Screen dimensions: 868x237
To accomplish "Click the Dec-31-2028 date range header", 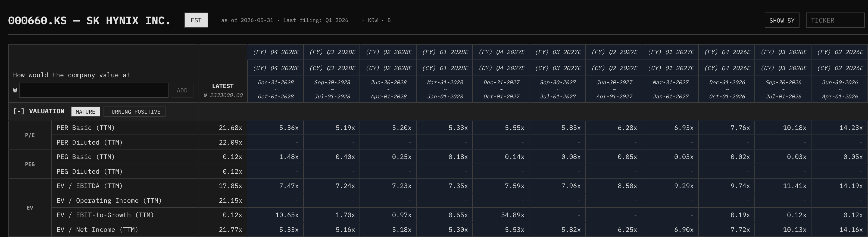I will (276, 89).
